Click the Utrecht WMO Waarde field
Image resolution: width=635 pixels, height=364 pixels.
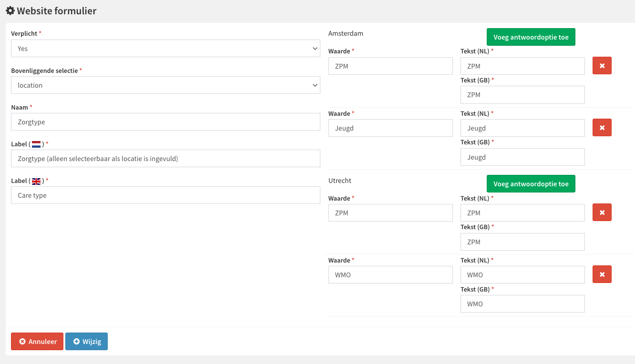390,275
